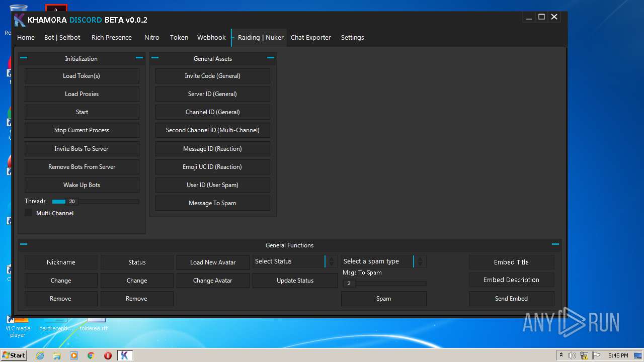Collapse Initialization panel using its left dash icon

(x=24, y=58)
